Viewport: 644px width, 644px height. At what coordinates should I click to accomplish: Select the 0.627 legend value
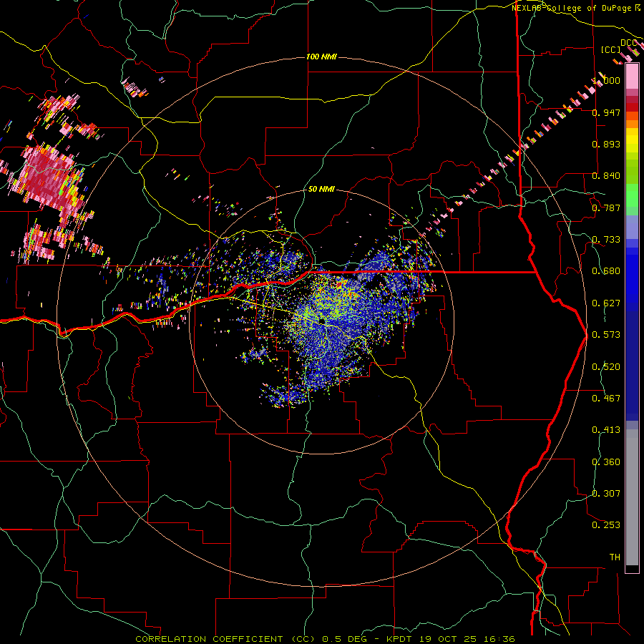click(x=606, y=303)
